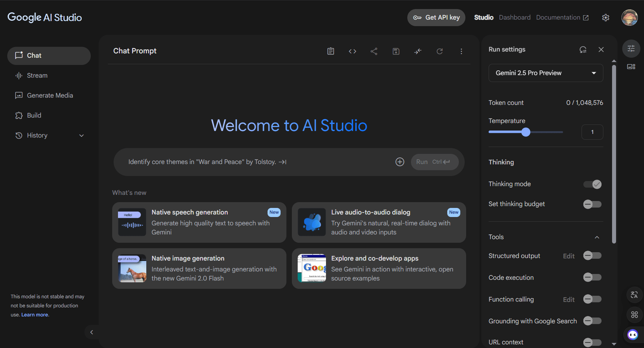Click the Run settings panel scrollbar
Image resolution: width=644 pixels, height=348 pixels.
pos(614,154)
